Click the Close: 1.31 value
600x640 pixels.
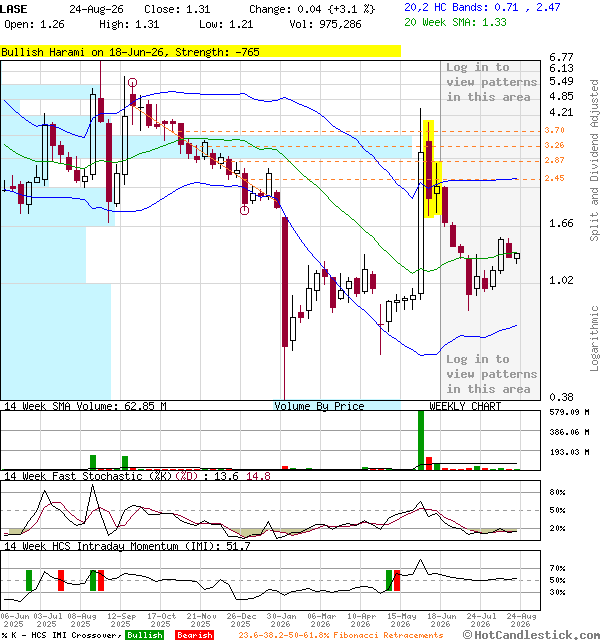coord(177,9)
